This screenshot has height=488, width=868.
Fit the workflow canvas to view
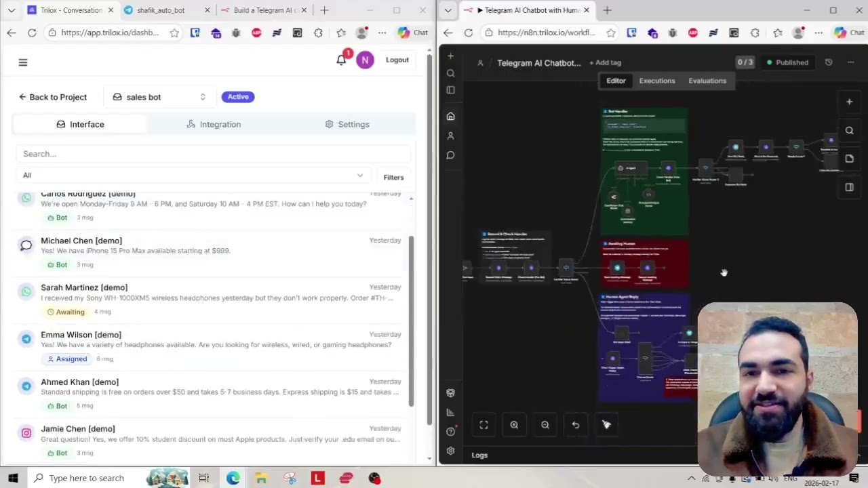[x=484, y=425]
